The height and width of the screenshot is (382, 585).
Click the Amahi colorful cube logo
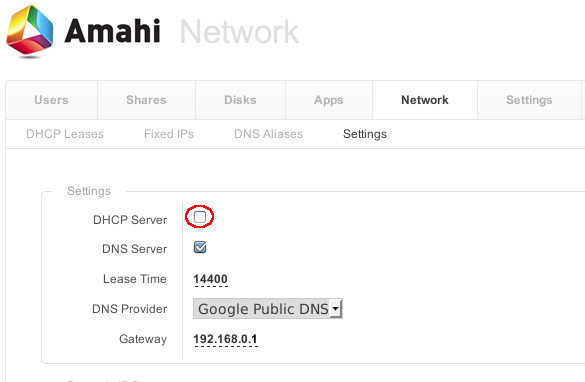tap(30, 31)
